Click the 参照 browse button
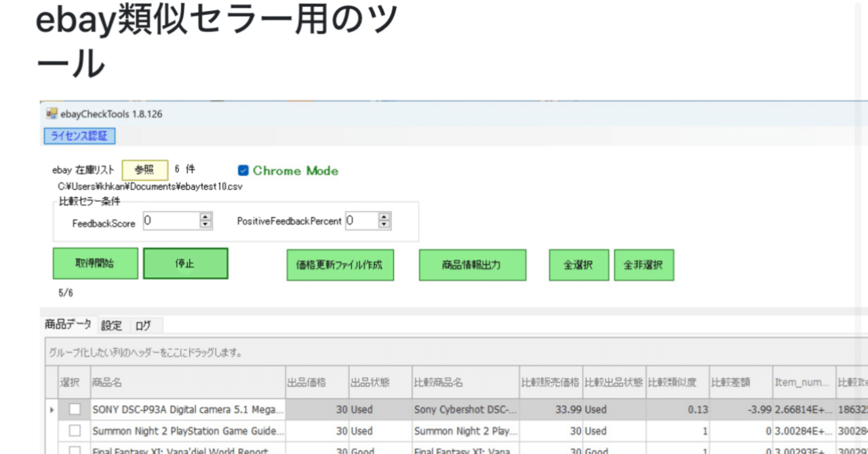 click(x=145, y=170)
